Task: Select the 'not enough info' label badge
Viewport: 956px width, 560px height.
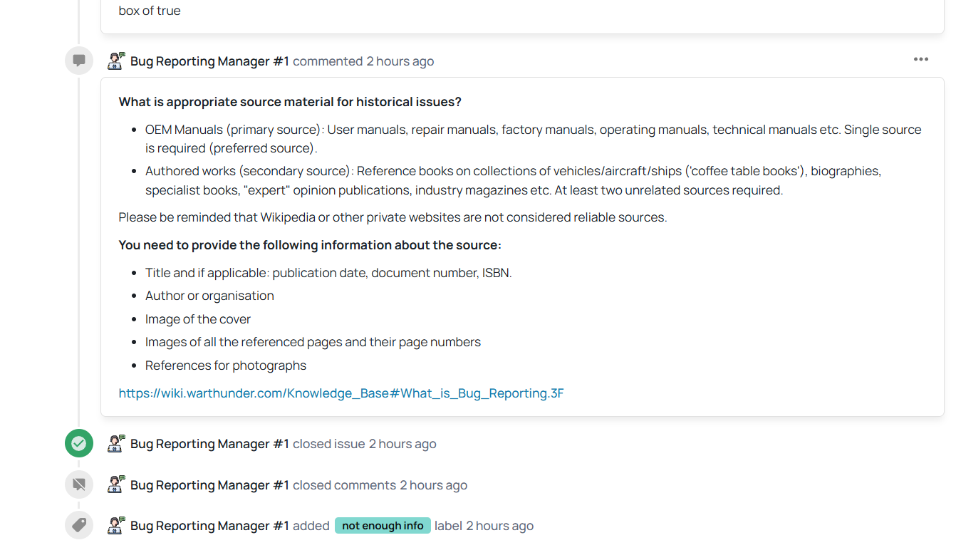Action: pos(383,526)
